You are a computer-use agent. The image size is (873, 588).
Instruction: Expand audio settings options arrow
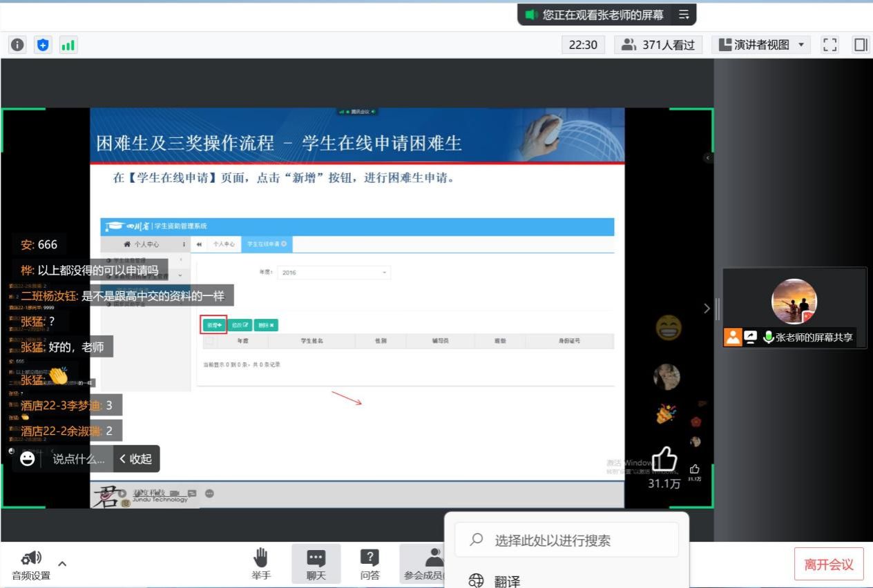(62, 564)
